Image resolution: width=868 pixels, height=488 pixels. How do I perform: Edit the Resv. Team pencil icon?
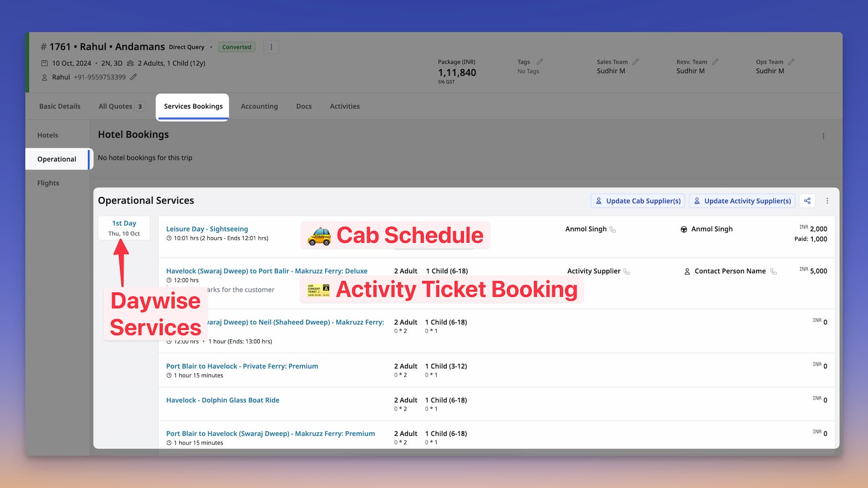(715, 61)
